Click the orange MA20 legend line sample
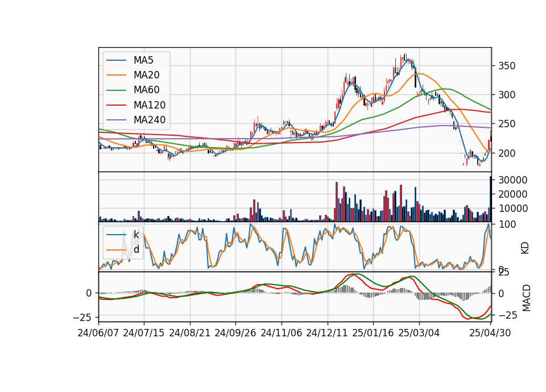The width and height of the screenshot is (546, 392). [116, 75]
